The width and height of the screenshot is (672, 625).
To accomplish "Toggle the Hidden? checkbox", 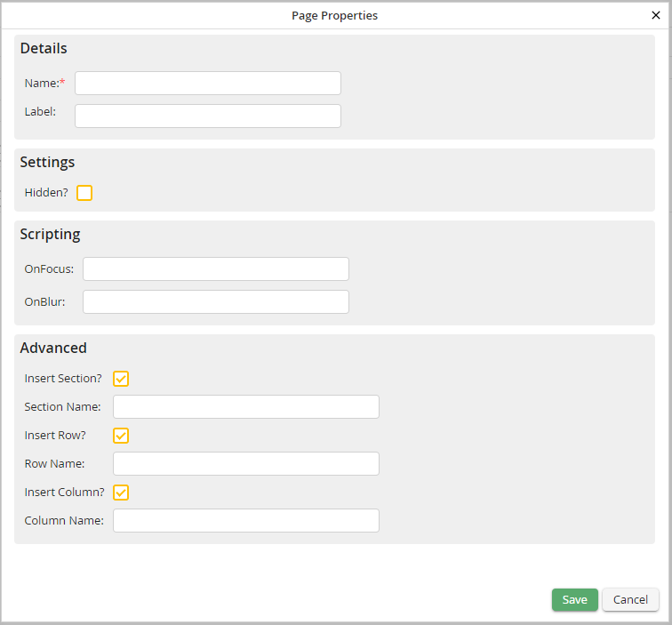I will point(84,193).
